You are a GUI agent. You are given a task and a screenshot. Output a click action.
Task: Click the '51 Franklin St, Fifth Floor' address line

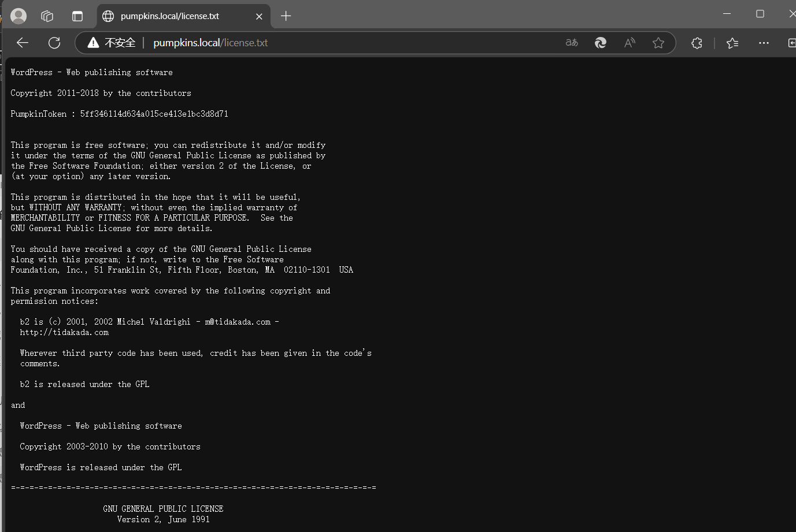pos(182,270)
